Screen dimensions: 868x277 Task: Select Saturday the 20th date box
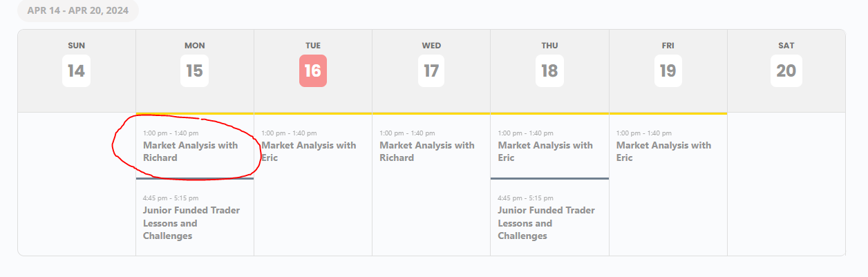click(x=786, y=70)
